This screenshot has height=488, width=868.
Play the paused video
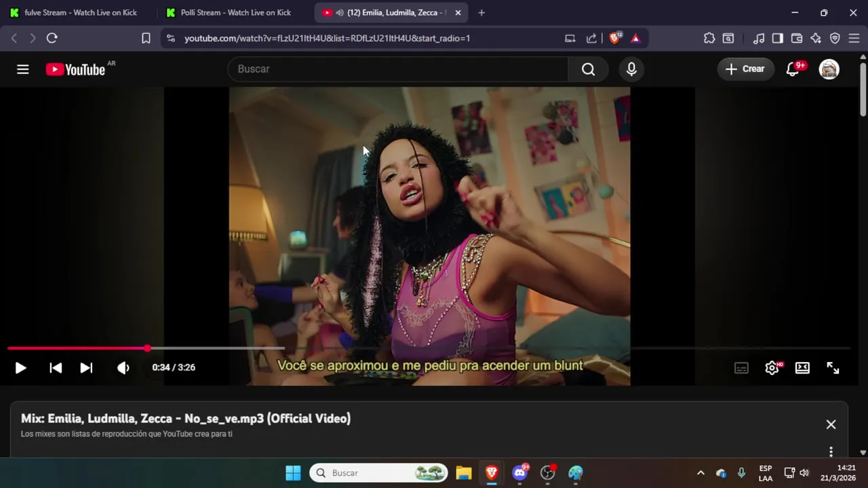click(x=20, y=367)
